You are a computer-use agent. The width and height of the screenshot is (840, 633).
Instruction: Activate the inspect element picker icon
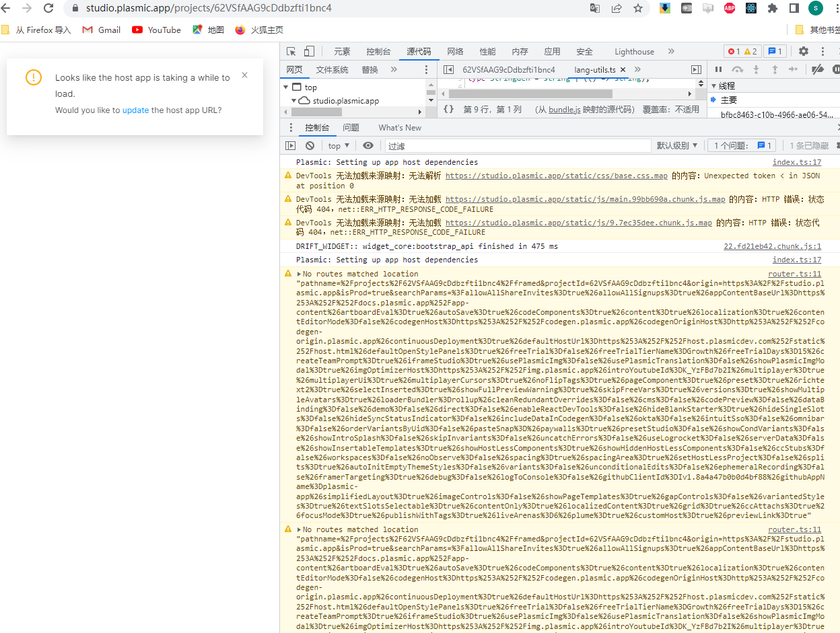tap(291, 52)
